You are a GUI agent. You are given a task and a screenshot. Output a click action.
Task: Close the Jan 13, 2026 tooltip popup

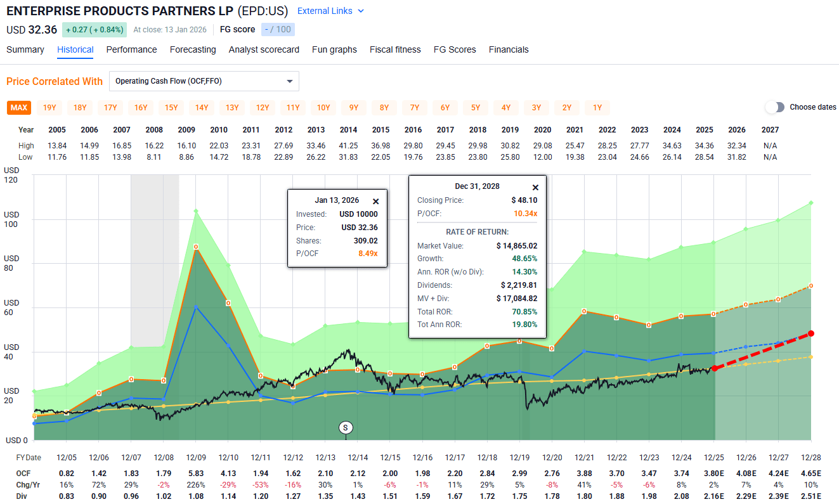click(375, 201)
